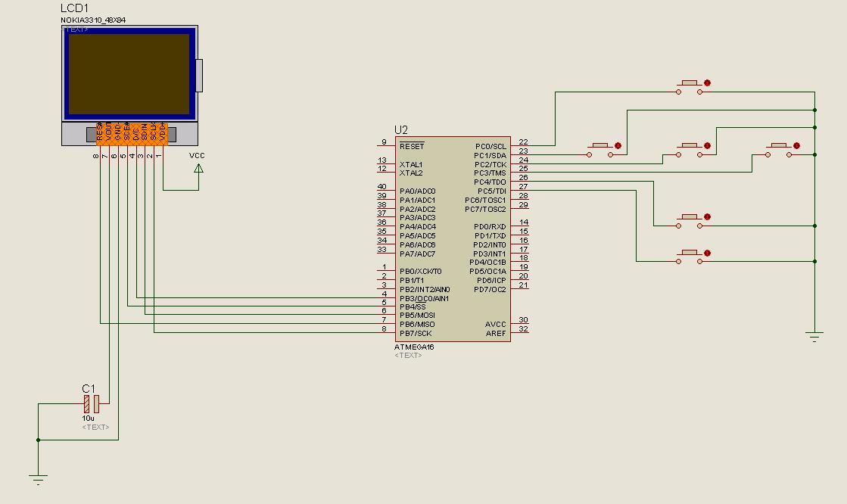Click the PB3/OC0/AIN1 pin label
This screenshot has height=504, width=847.
(x=425, y=298)
